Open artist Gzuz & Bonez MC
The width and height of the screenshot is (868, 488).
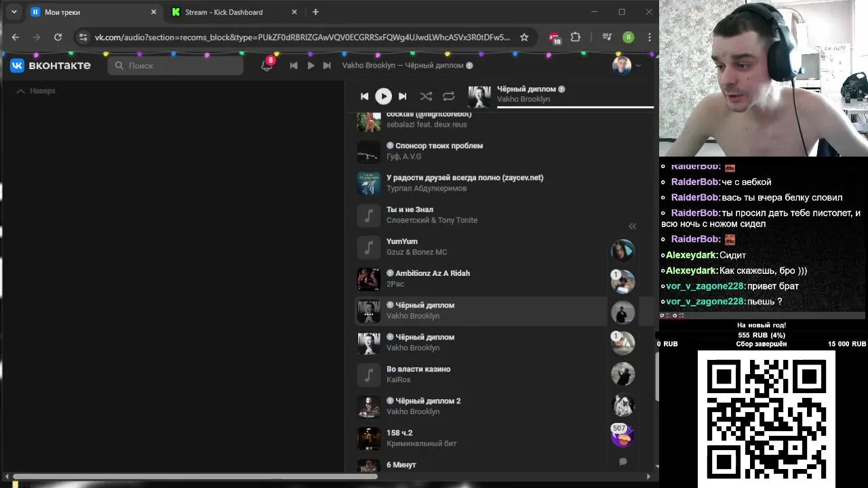[x=416, y=252]
